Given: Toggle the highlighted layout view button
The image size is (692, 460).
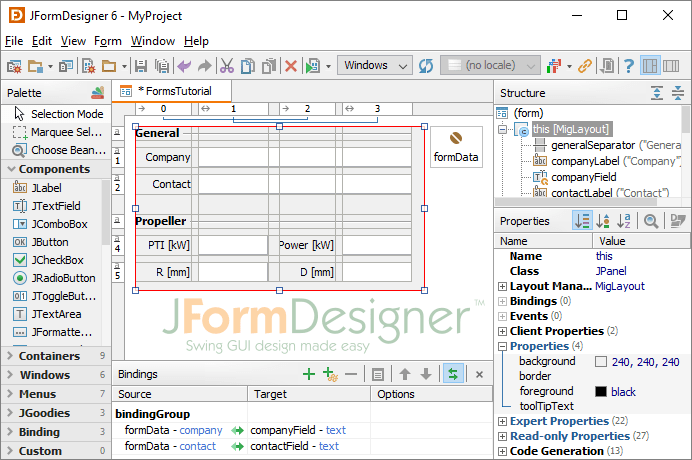Looking at the screenshot, I should [650, 66].
